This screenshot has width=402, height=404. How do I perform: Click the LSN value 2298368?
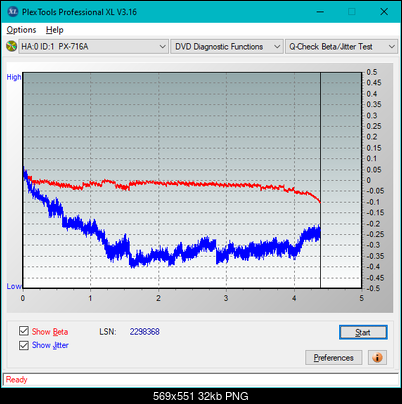(145, 332)
